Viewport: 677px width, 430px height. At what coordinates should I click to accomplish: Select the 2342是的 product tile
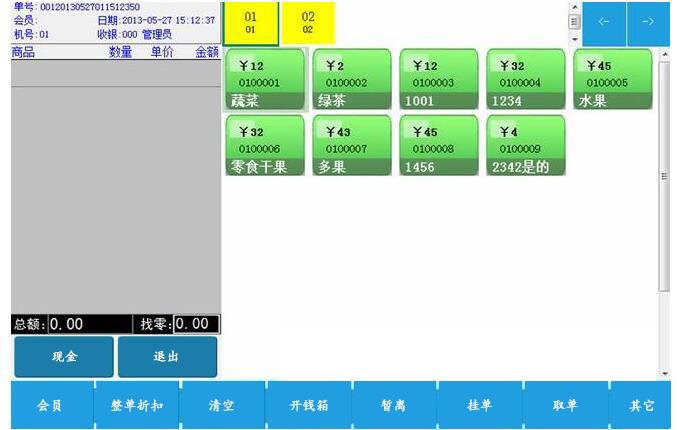526,146
